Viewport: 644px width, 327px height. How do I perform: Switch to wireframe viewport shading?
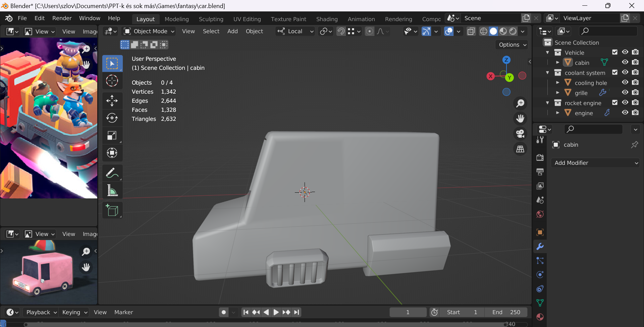(484, 31)
